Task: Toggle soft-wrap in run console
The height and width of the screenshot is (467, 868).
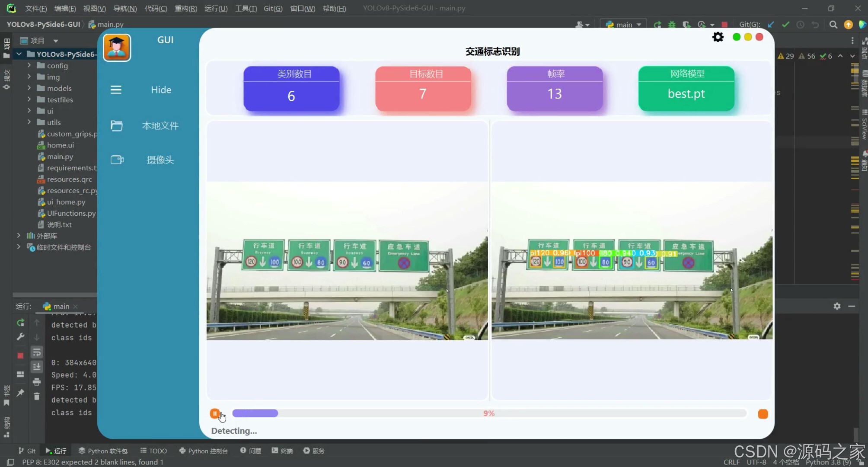Action: click(37, 352)
